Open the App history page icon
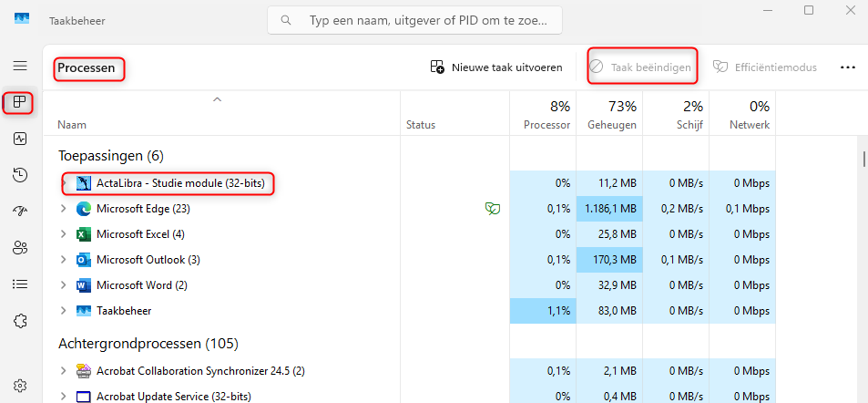The image size is (868, 403). pyautogui.click(x=20, y=175)
